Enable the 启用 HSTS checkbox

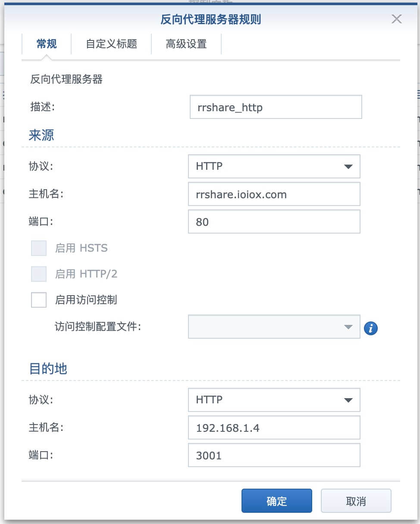click(39, 249)
